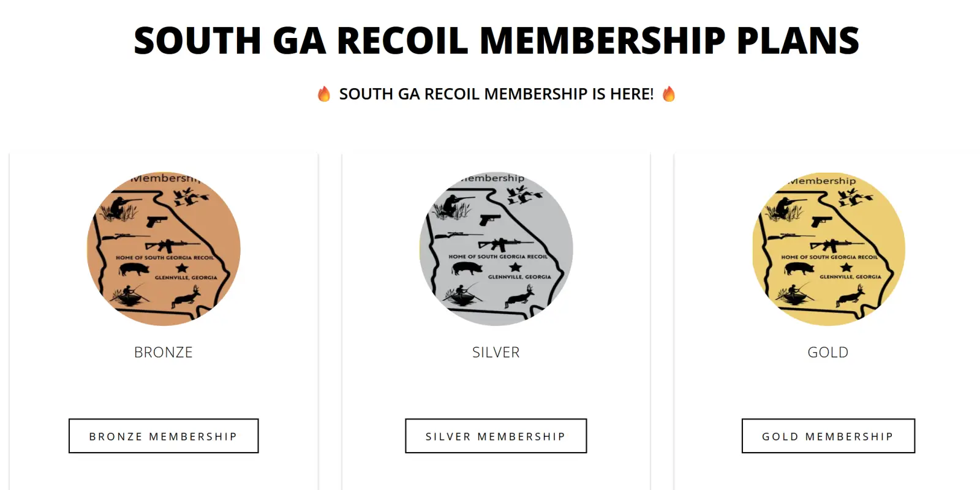Viewport: 980px width, 490px height.
Task: Click the deer silhouette on gold badge
Action: (851, 297)
